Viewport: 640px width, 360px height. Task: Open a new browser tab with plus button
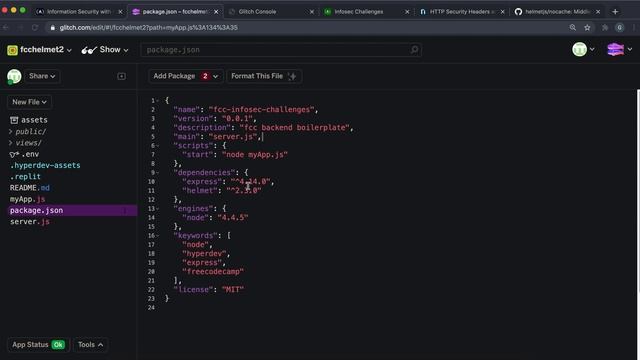tap(615, 12)
